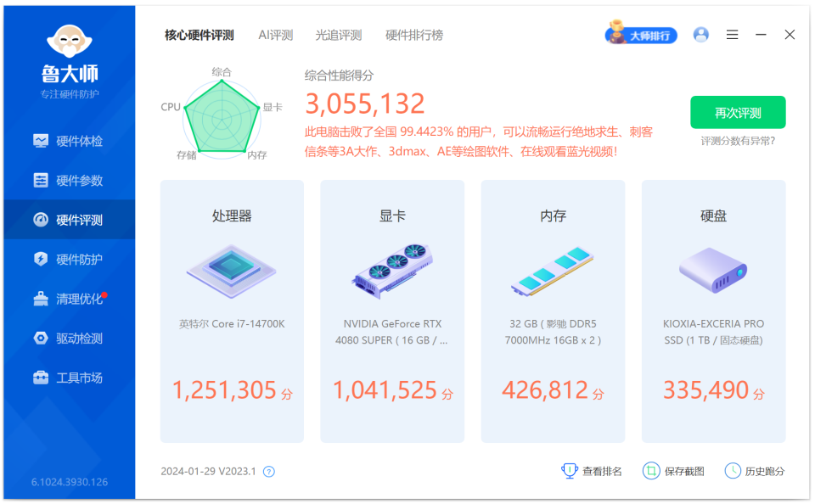This screenshot has width=815, height=504.
Task: Open the 工具市场 section
Action: click(x=68, y=378)
